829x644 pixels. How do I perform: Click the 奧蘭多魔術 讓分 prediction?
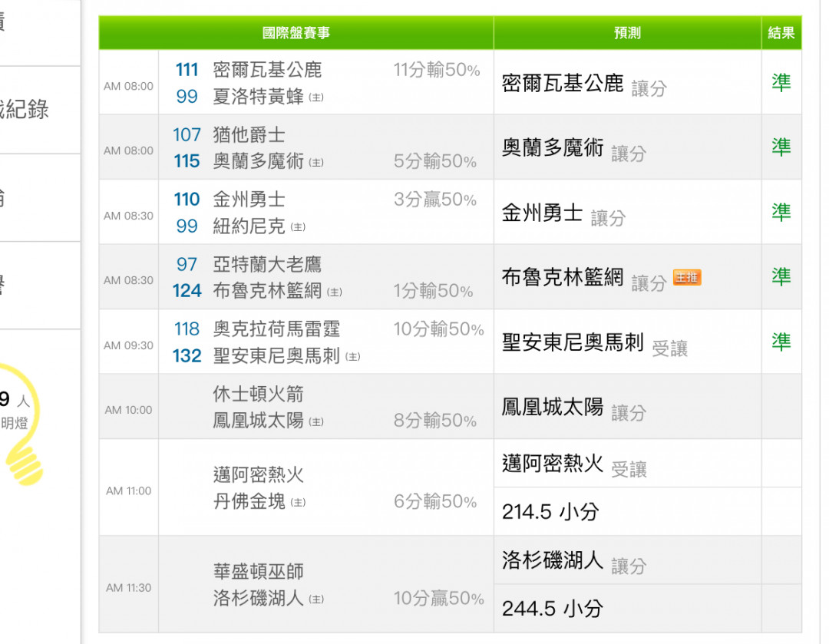(x=573, y=150)
